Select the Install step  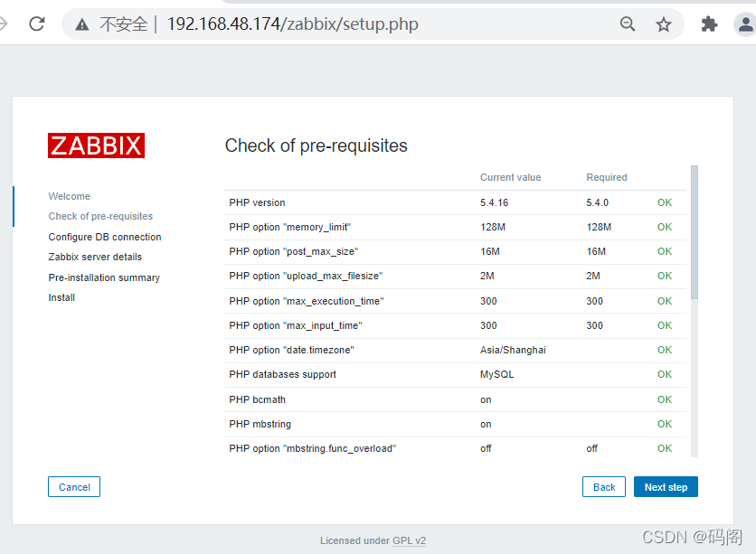pyautogui.click(x=61, y=297)
